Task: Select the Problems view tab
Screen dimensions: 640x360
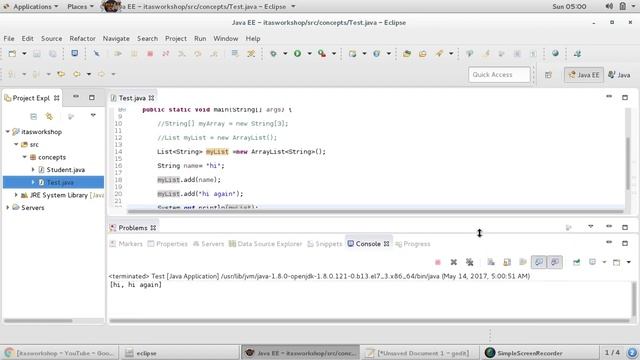Action: [133, 228]
